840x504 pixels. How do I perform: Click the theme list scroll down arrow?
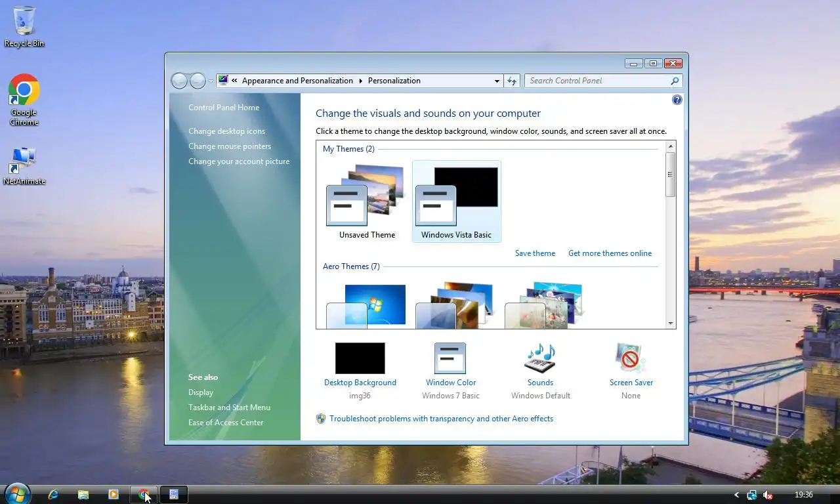pyautogui.click(x=670, y=323)
